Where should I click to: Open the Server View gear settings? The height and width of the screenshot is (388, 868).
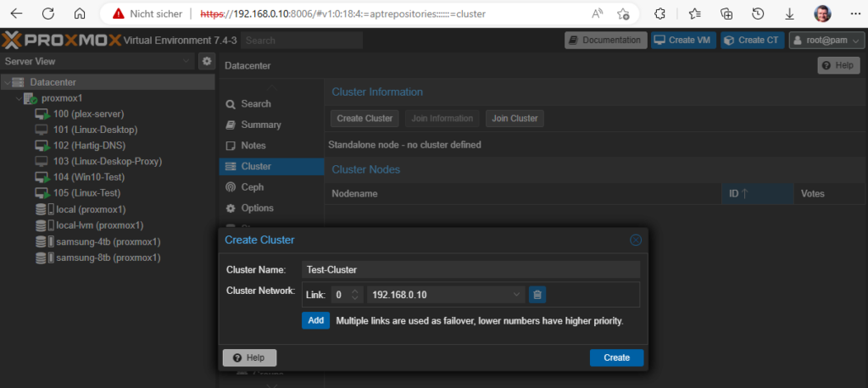207,62
